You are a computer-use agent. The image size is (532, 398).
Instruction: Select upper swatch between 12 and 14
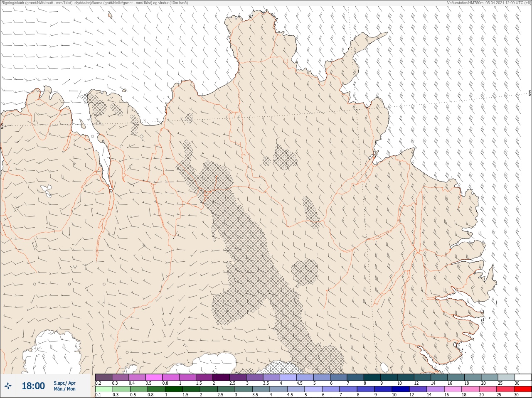point(423,377)
